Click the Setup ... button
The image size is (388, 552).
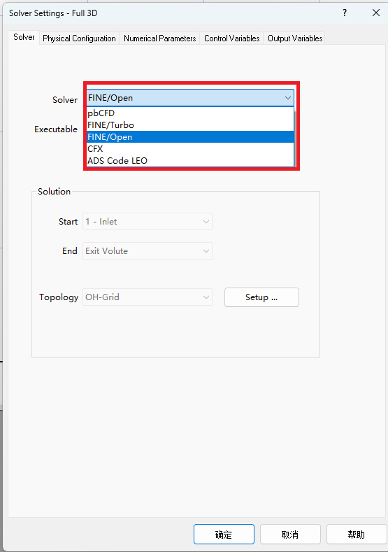(261, 297)
